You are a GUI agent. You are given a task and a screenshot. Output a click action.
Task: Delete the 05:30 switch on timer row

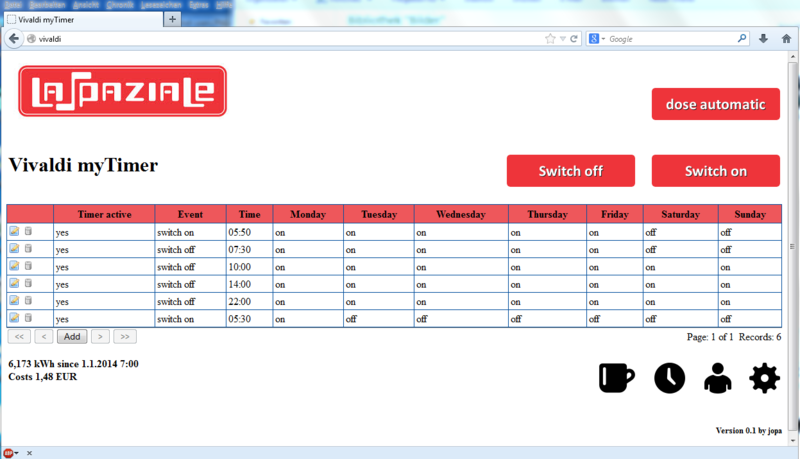[x=28, y=317]
